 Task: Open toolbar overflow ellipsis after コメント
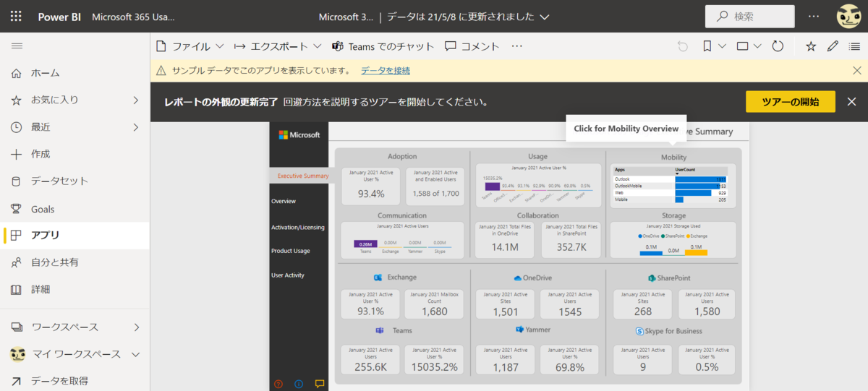coord(516,46)
